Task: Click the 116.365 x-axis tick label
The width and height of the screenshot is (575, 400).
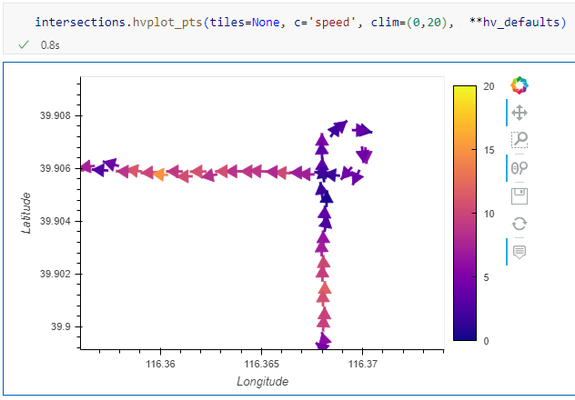Action: coord(261,364)
